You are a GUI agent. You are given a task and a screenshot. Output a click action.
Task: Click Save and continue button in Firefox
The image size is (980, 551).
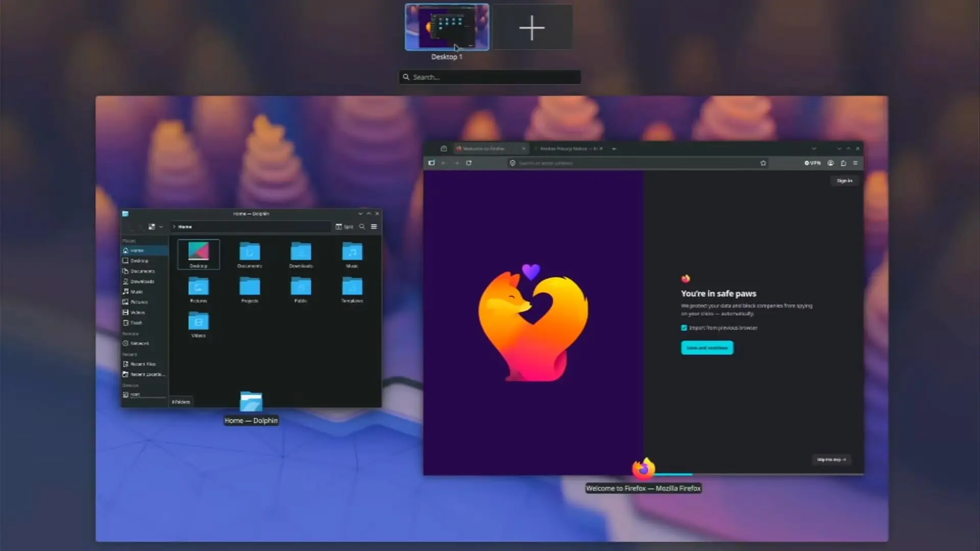707,347
